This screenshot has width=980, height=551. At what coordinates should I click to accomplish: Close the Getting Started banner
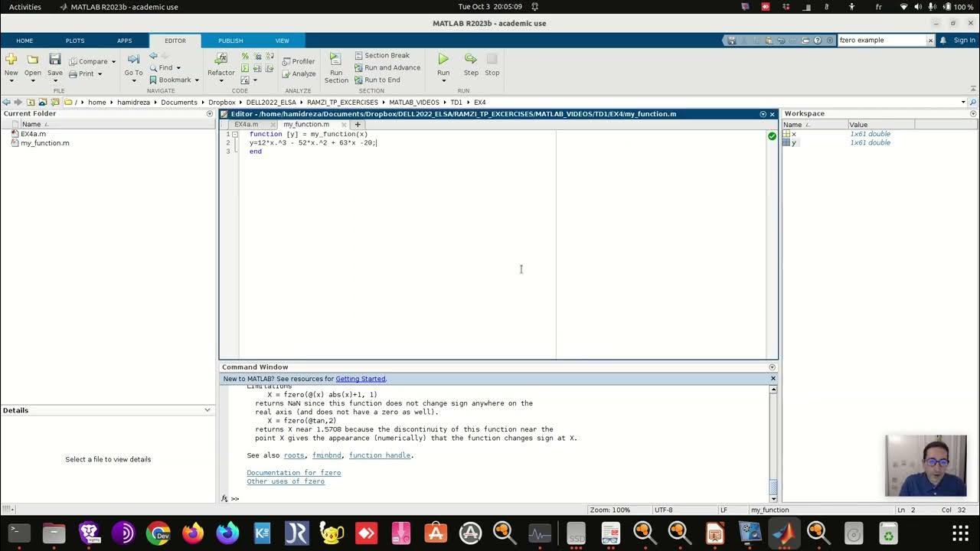pyautogui.click(x=773, y=378)
